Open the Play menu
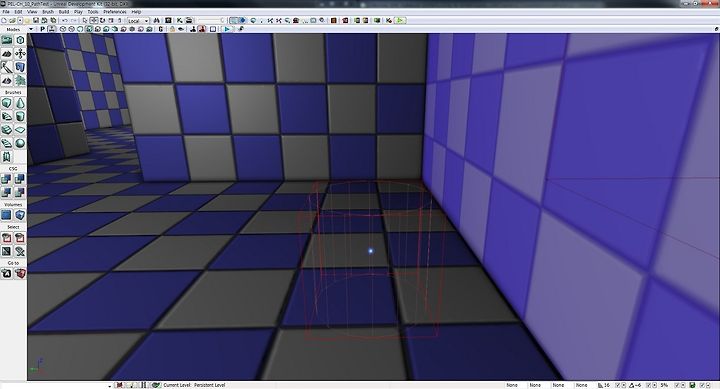Viewport: 720px width, 389px height. tap(78, 12)
